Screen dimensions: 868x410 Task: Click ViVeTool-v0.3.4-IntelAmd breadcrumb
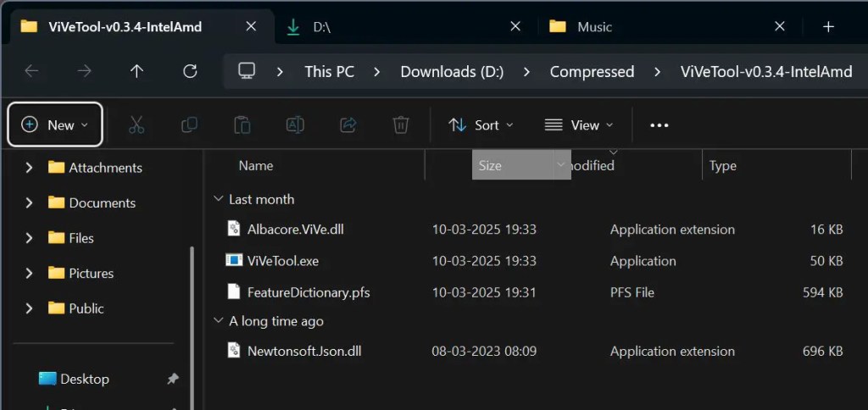pos(766,72)
